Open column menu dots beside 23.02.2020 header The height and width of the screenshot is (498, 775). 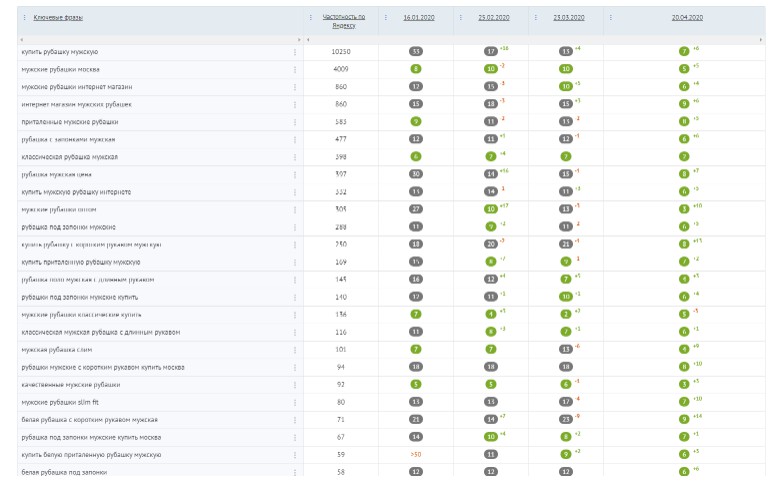461,18
